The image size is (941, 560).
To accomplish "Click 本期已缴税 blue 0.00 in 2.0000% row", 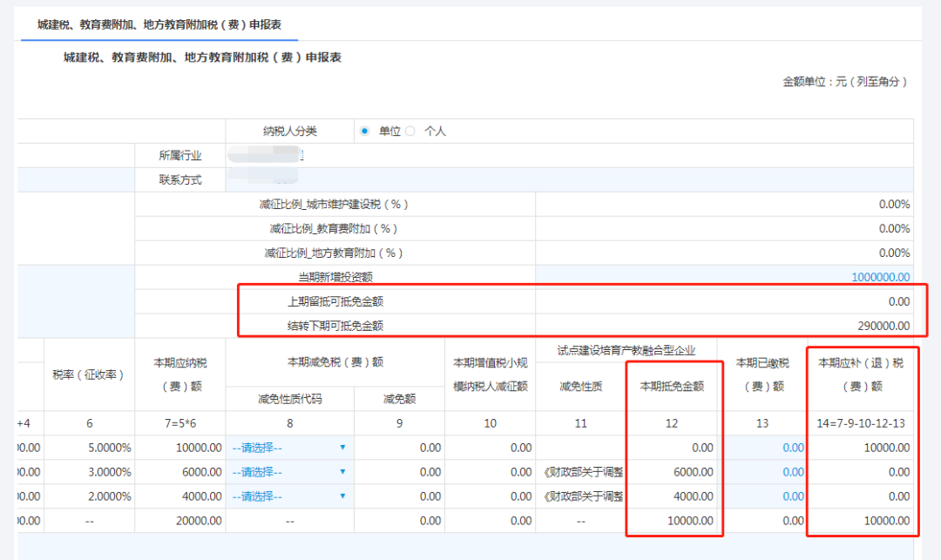I will 792,496.
